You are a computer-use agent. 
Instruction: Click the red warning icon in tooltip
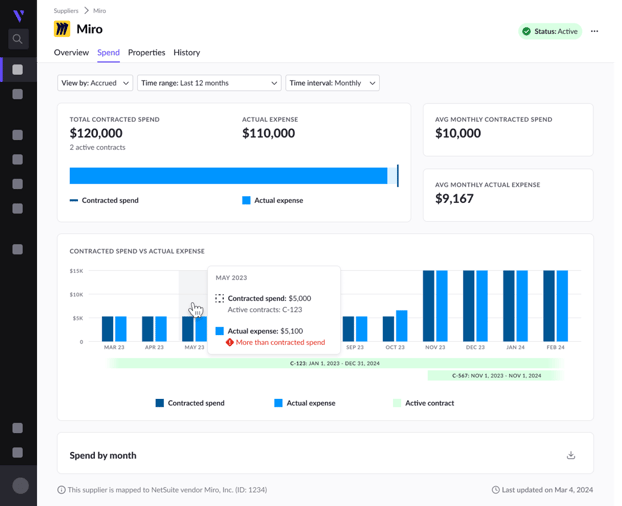[x=229, y=342]
